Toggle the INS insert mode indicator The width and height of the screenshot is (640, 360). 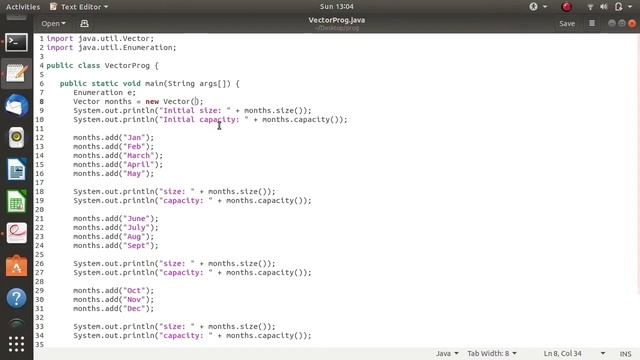625,354
